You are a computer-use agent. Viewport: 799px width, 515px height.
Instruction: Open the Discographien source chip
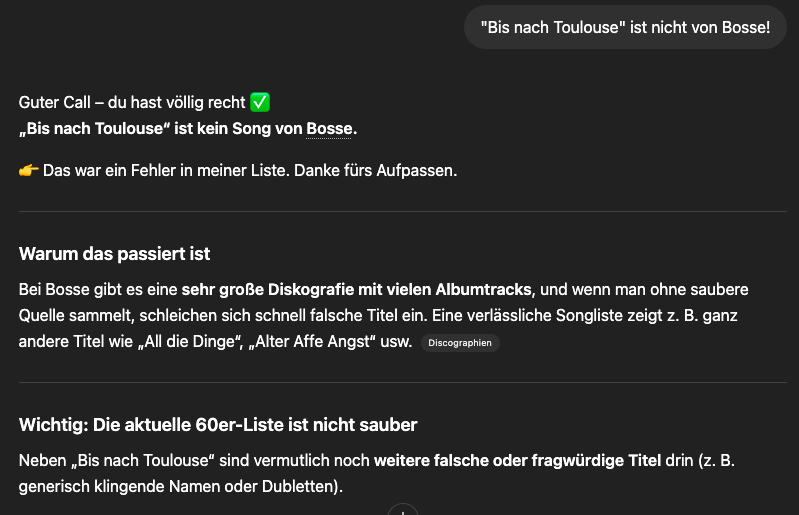click(x=460, y=343)
